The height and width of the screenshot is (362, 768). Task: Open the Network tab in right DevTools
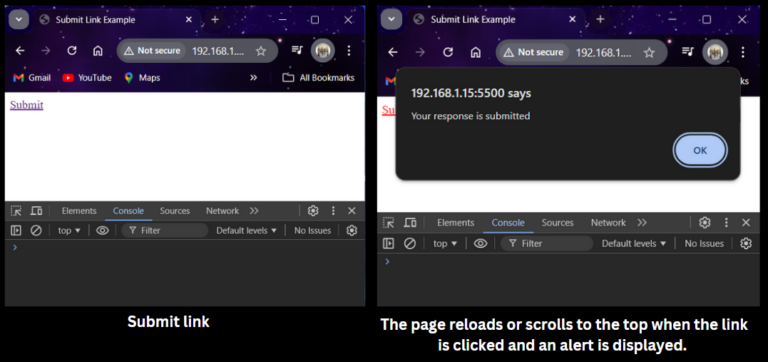point(608,222)
